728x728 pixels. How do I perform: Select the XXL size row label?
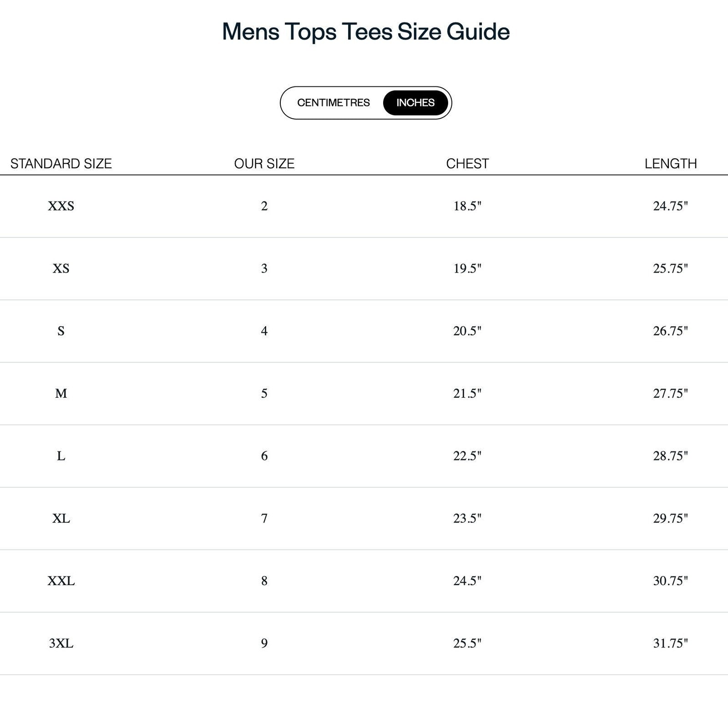(x=61, y=581)
